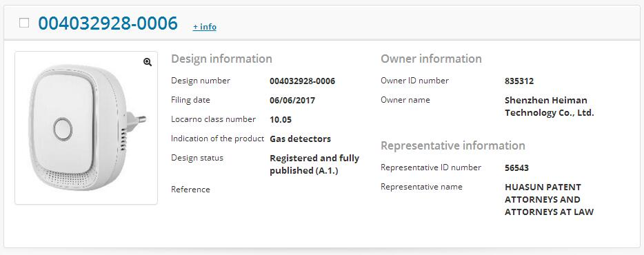Select the bold design number value
This screenshot has width=644, height=255.
point(302,81)
